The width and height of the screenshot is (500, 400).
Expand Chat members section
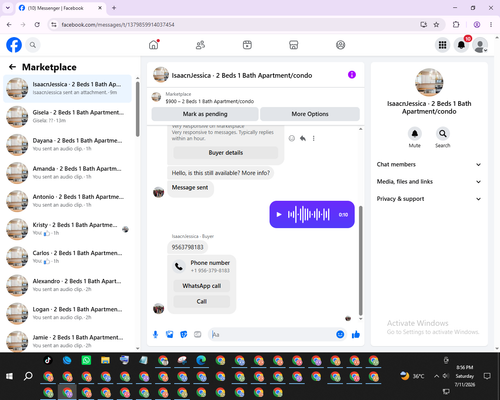(429, 164)
